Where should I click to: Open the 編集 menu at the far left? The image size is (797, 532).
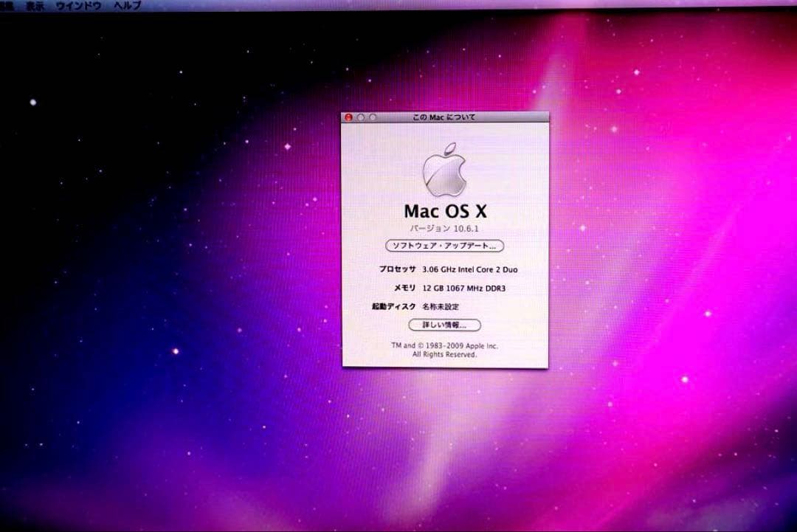(6, 6)
